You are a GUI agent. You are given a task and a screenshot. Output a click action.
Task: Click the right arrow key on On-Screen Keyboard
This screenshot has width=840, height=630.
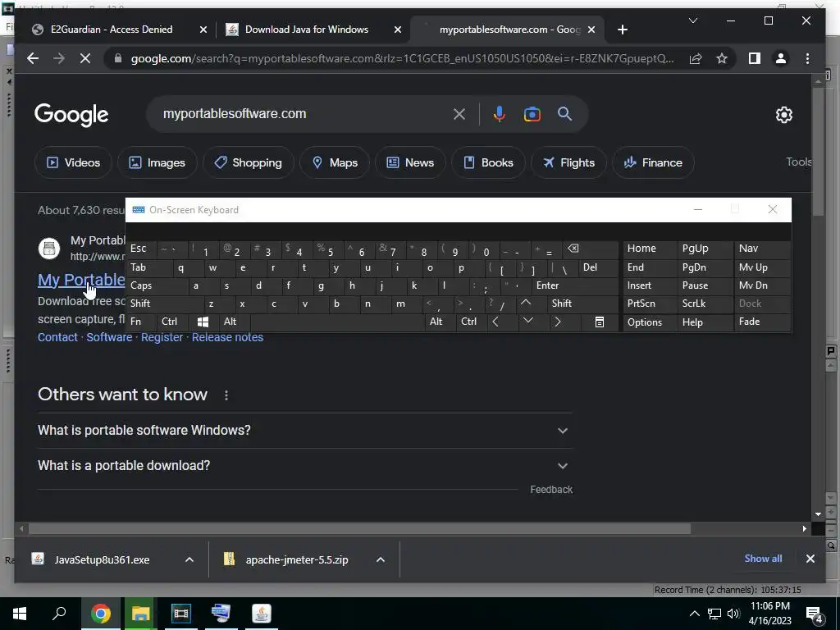558,322
